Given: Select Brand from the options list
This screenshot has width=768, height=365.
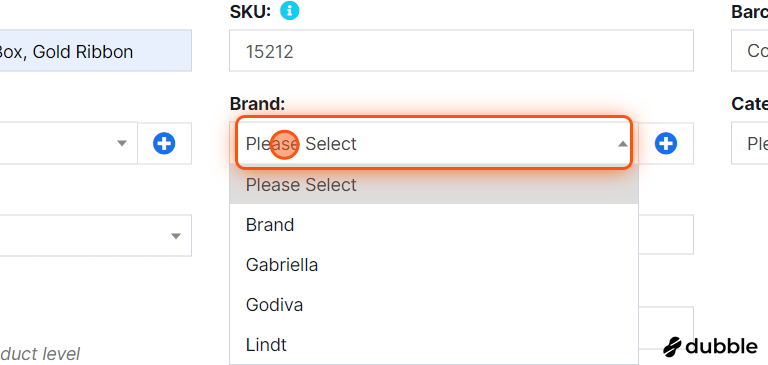Looking at the screenshot, I should pyautogui.click(x=434, y=225).
